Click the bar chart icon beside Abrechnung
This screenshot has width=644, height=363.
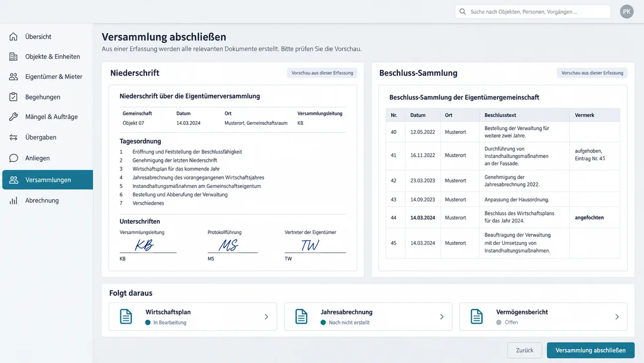point(13,200)
